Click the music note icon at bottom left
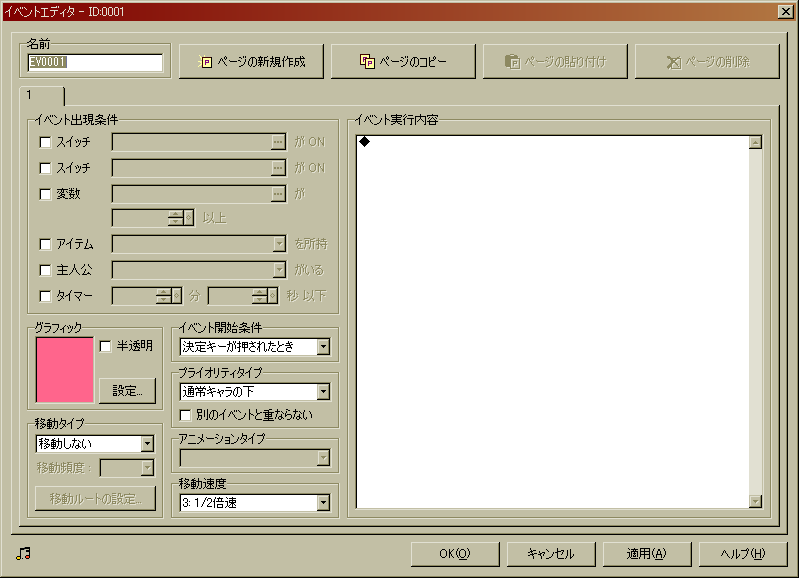 tap(24, 554)
